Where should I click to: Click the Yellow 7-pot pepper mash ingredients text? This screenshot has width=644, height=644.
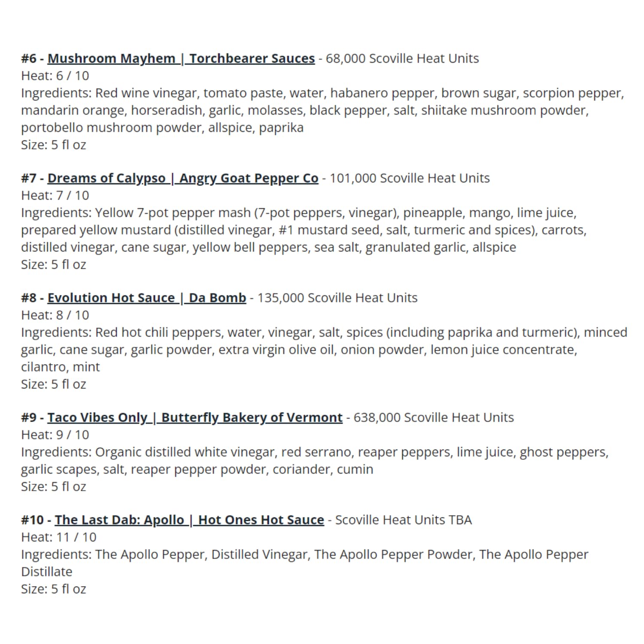tap(304, 230)
